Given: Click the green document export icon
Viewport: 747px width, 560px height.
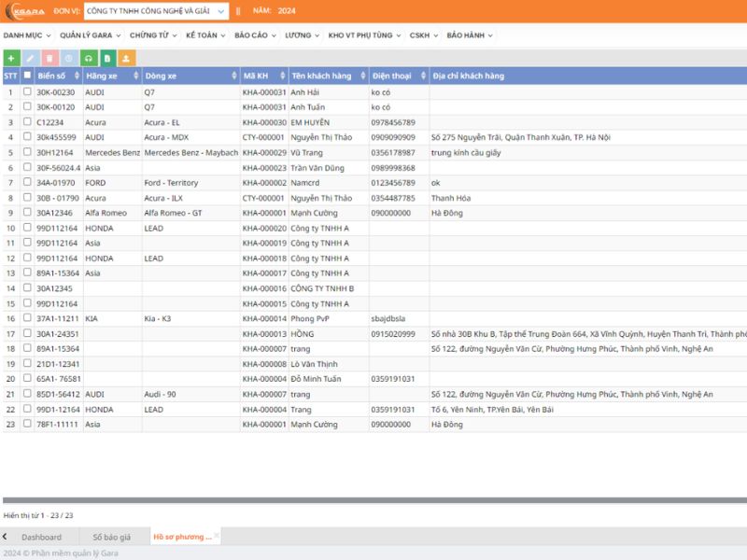Looking at the screenshot, I should [x=108, y=58].
